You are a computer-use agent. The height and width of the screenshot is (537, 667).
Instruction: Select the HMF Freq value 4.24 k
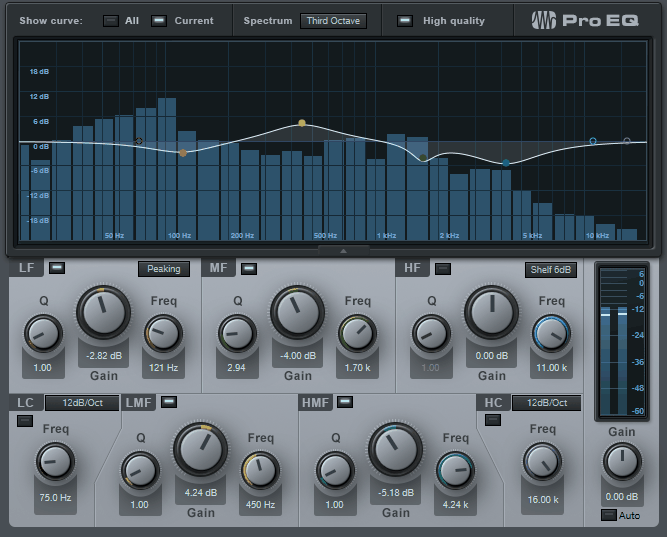click(455, 505)
